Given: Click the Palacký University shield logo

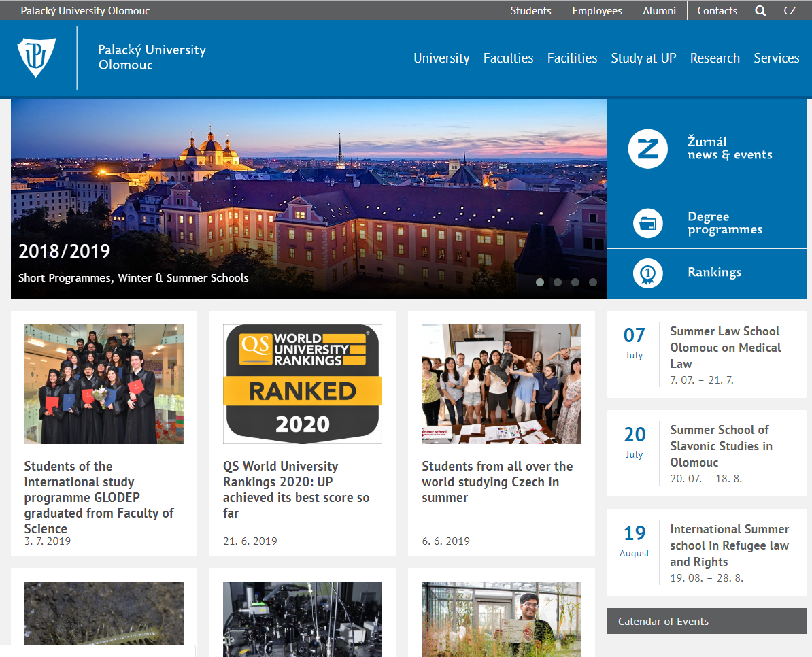Looking at the screenshot, I should (x=36, y=57).
